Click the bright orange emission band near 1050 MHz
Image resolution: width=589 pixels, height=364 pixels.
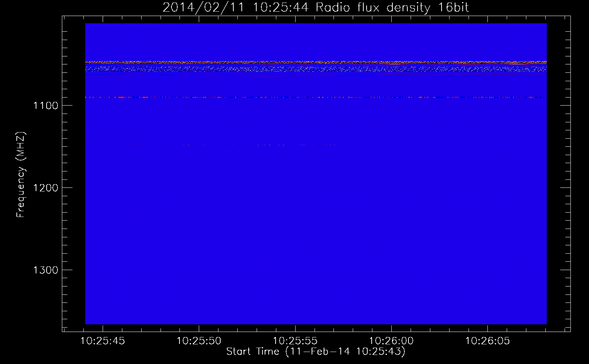316,63
